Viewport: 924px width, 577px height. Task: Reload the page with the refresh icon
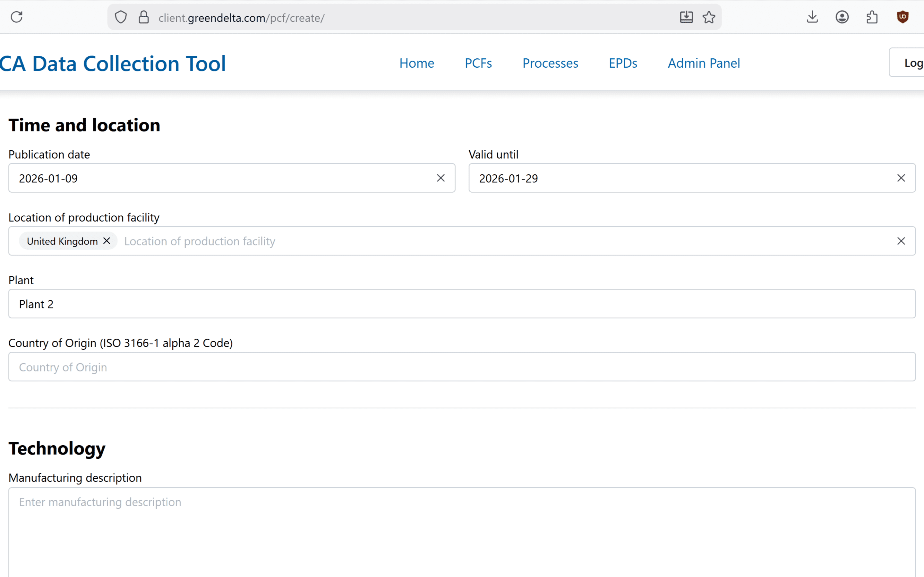tap(16, 17)
